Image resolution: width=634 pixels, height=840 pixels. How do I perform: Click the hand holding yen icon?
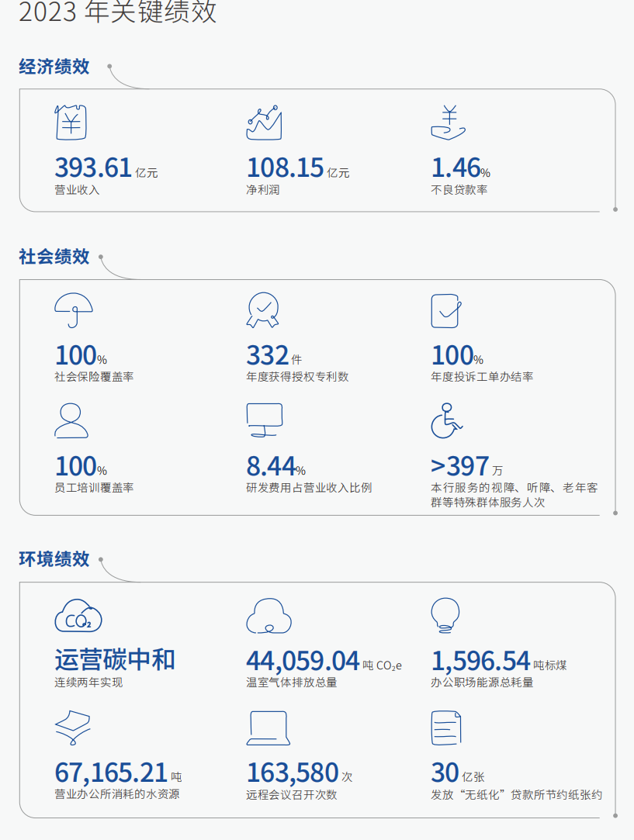click(448, 122)
